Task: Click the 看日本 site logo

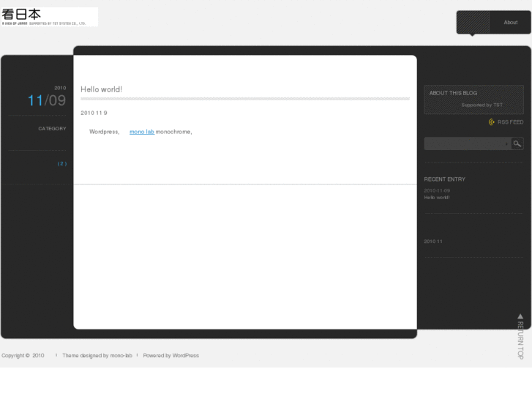Action: tap(49, 17)
